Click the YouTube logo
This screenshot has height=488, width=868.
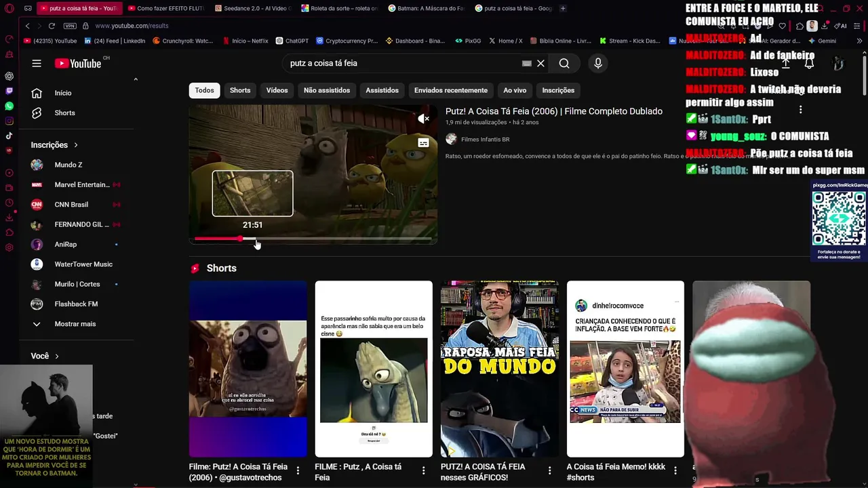click(x=78, y=63)
